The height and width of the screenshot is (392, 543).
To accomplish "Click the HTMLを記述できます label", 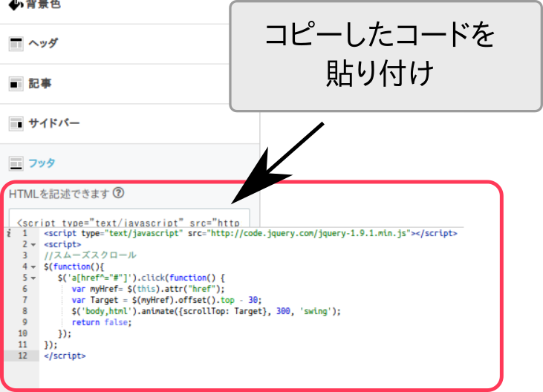I will (59, 194).
